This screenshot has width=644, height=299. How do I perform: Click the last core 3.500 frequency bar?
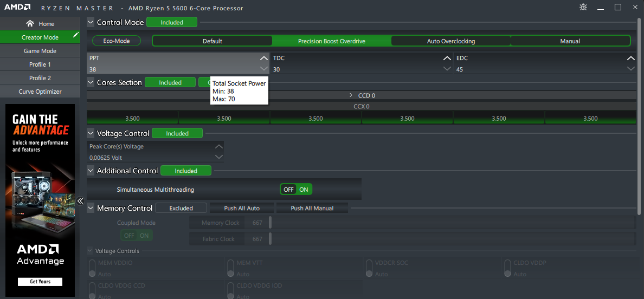590,118
